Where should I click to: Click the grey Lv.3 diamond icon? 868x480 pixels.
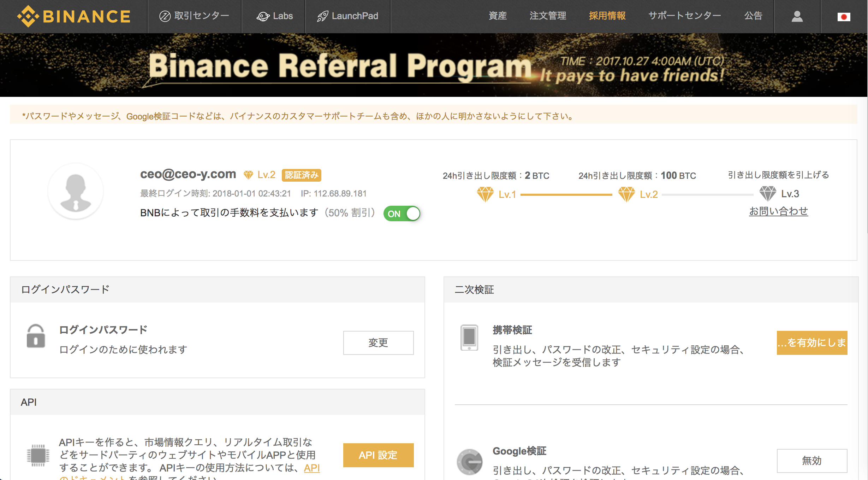[x=768, y=194]
